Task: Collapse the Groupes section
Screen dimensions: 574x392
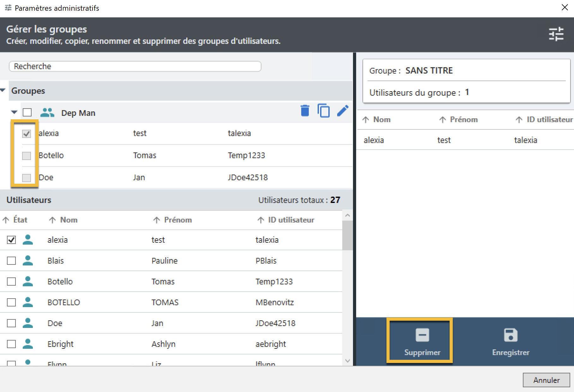Action: coord(3,91)
